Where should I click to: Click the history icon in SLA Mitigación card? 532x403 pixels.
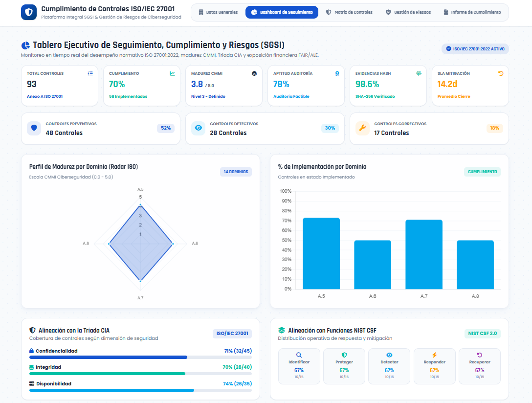pos(501,73)
